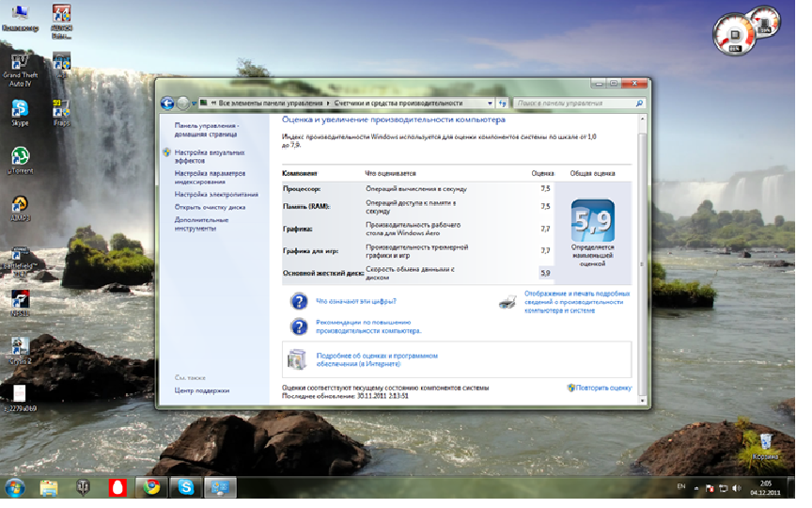Open 'Настройка электропитания' link
812x508 pixels.
pos(216,195)
